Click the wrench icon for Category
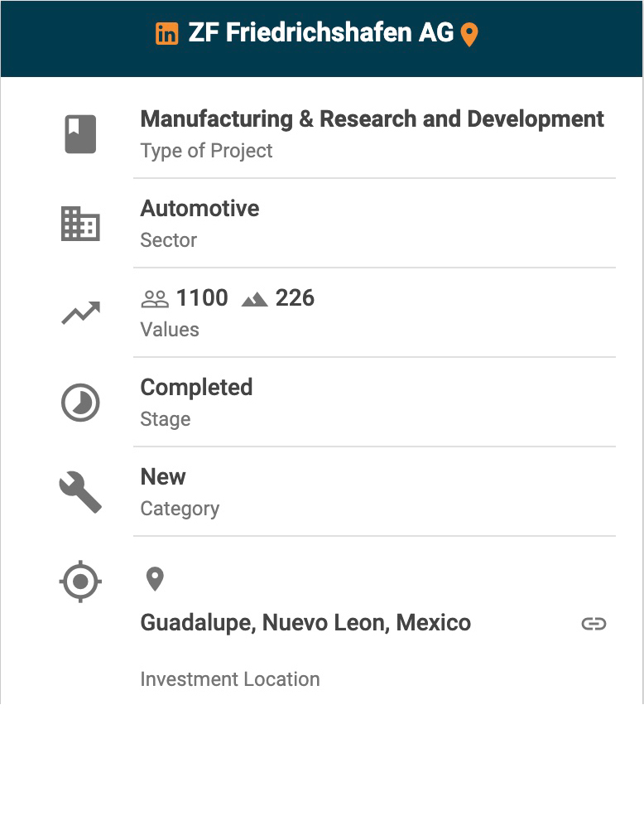 coord(80,492)
